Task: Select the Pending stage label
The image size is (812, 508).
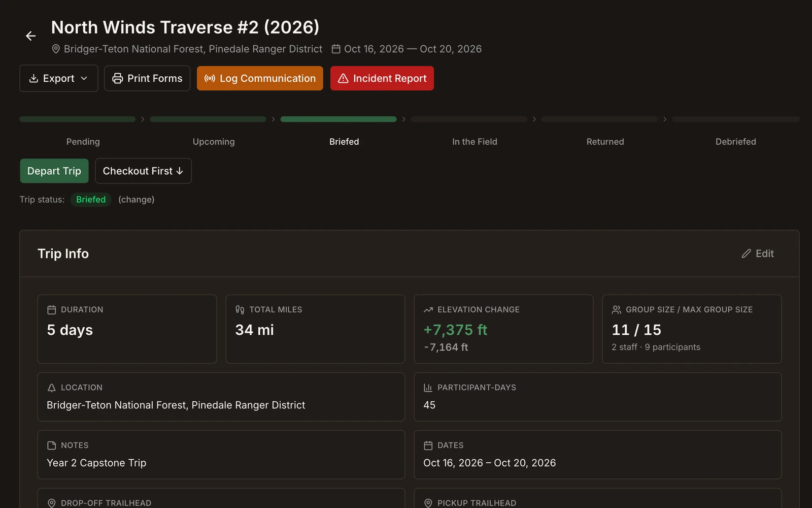Action: (x=83, y=142)
